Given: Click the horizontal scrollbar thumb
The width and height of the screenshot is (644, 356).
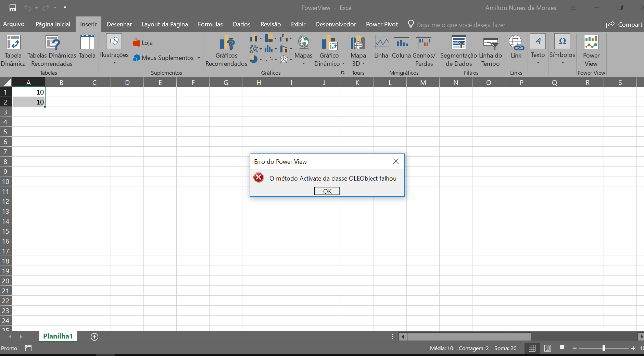Looking at the screenshot, I should tap(469, 336).
